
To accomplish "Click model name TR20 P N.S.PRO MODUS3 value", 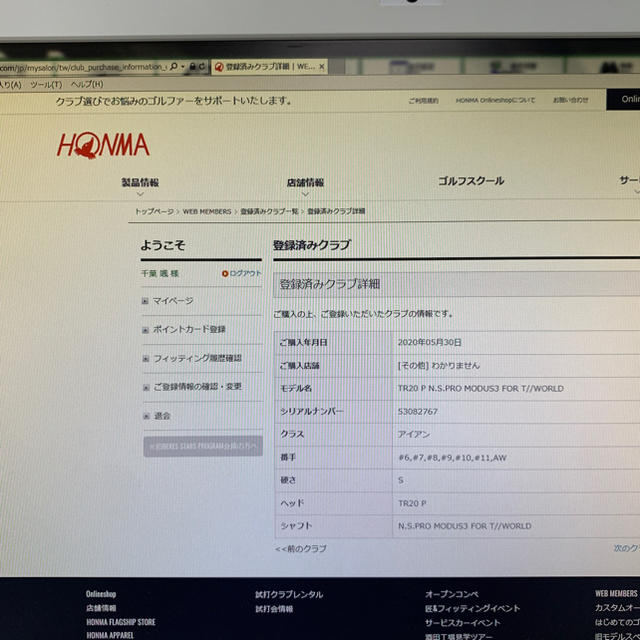I will (x=480, y=389).
